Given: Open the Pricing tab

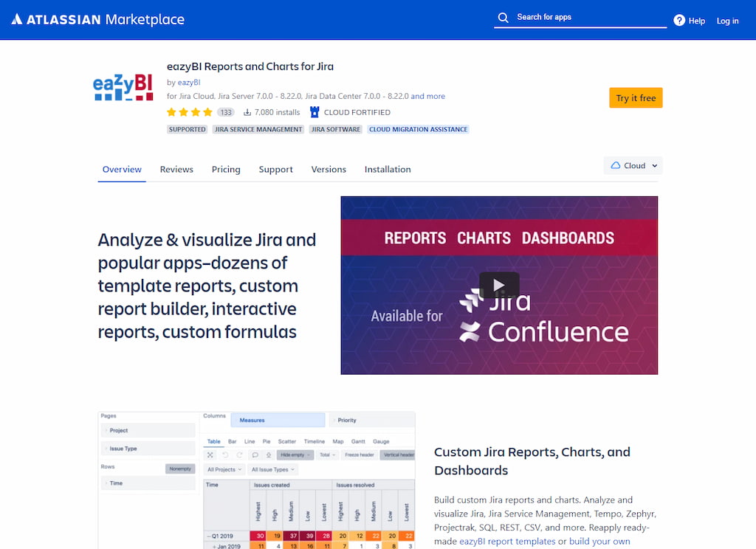Looking at the screenshot, I should (x=226, y=169).
